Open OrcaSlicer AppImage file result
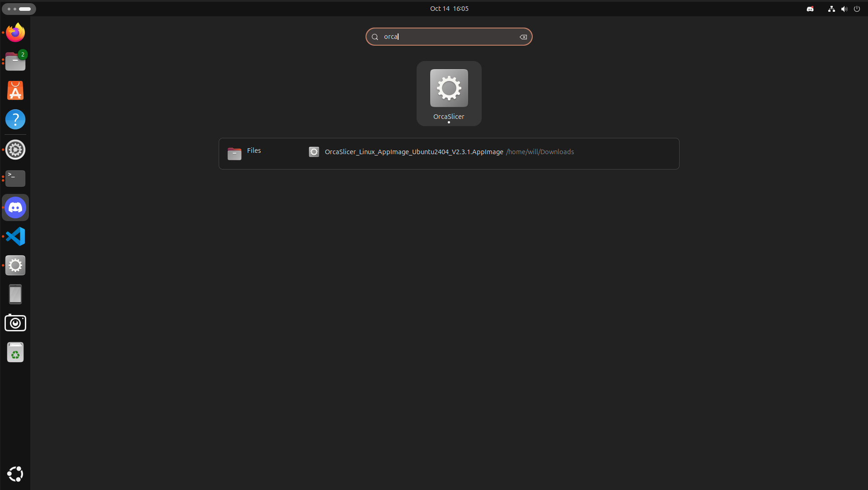868x490 pixels. [x=413, y=152]
